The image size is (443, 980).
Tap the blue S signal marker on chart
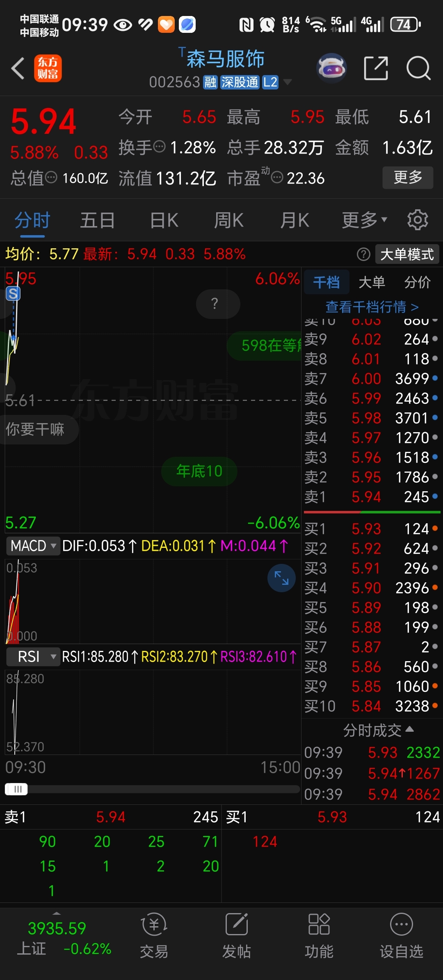point(13,294)
